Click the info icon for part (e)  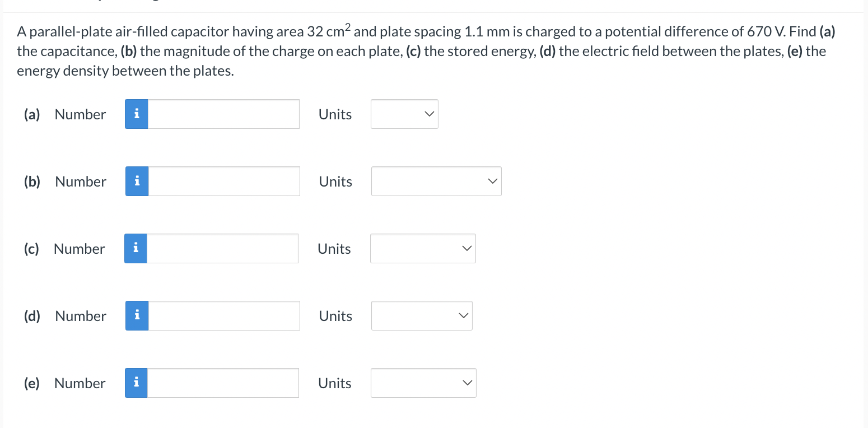click(136, 383)
